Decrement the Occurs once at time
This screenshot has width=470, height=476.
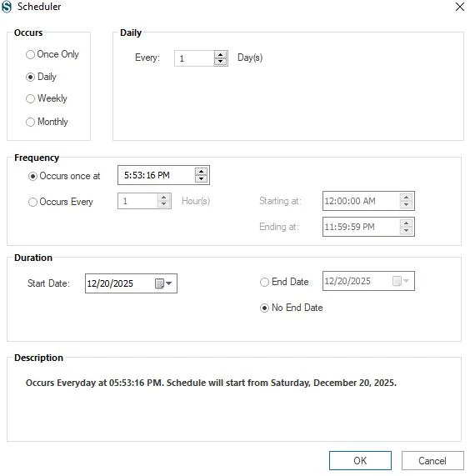[x=201, y=178]
